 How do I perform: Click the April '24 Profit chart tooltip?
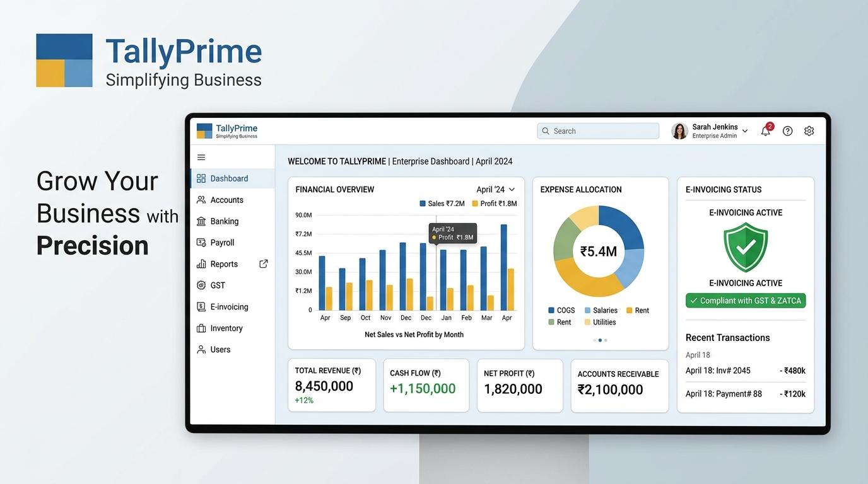pyautogui.click(x=453, y=233)
